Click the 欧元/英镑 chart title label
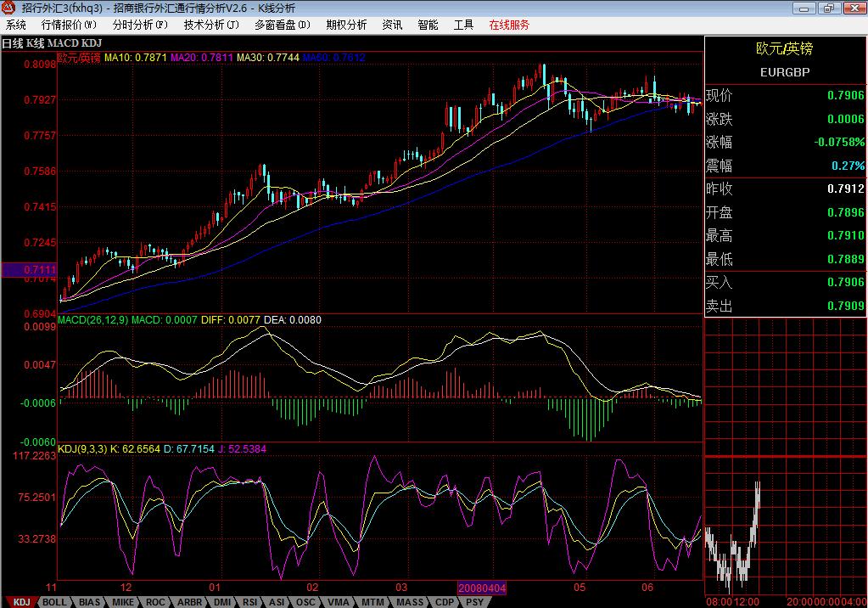This screenshot has width=868, height=608. [x=79, y=58]
